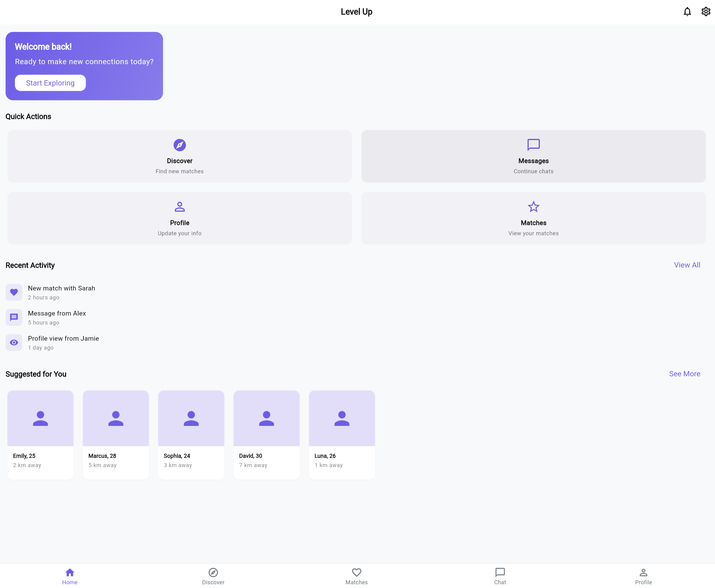Open the settings gear icon
715x588 pixels.
[705, 12]
